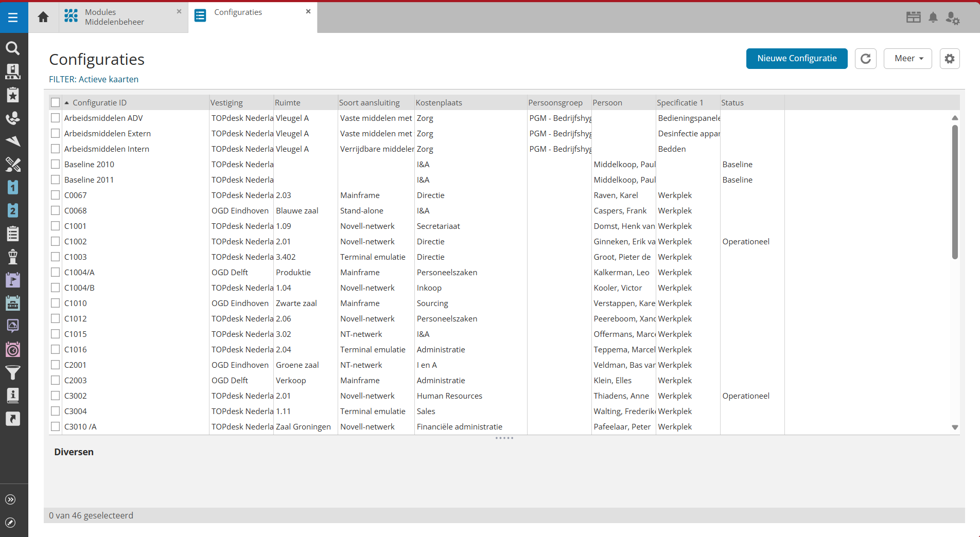Close the Configuraties tab

tap(308, 11)
